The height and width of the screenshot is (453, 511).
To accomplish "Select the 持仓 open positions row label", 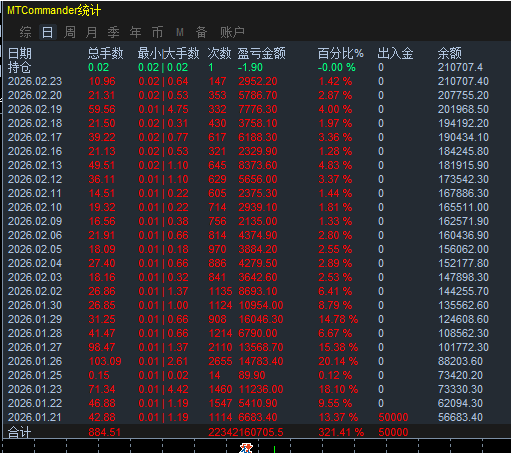I will click(20, 68).
